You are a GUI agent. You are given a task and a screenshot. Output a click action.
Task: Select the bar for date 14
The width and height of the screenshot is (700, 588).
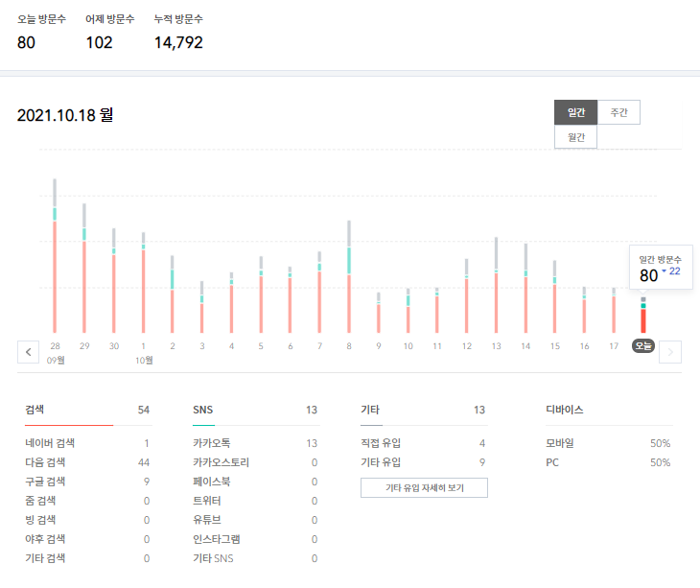coord(525,289)
